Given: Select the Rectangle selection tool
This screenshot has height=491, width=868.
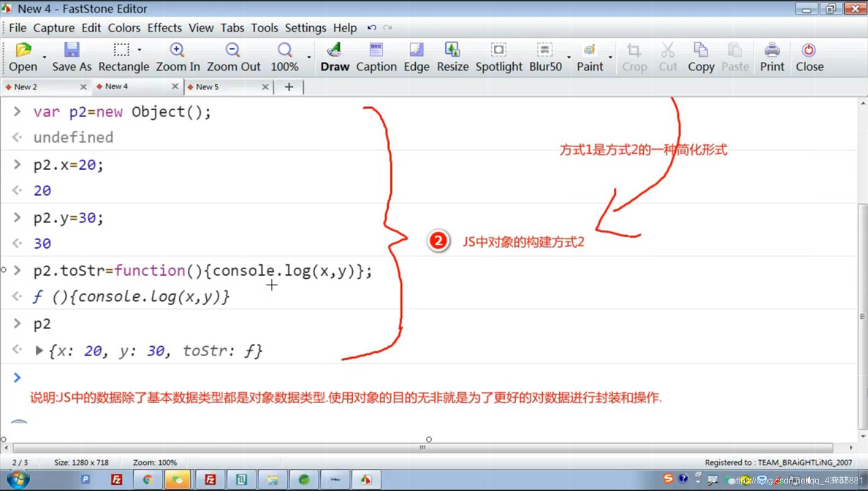Looking at the screenshot, I should (x=123, y=57).
